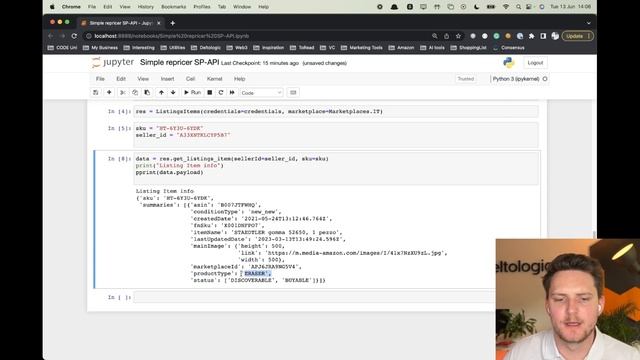This screenshot has width=640, height=360.
Task: Open the Utilities bookmarks folder
Action: [x=173, y=48]
